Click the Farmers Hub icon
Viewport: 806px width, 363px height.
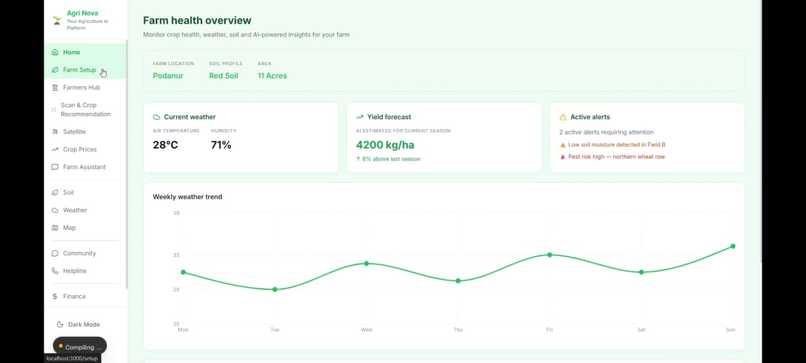[54, 87]
